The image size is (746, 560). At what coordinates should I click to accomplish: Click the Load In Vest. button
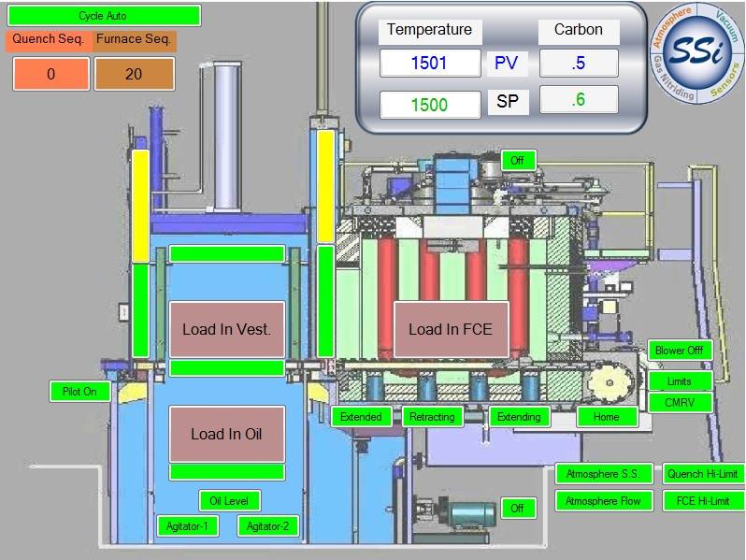tap(227, 329)
